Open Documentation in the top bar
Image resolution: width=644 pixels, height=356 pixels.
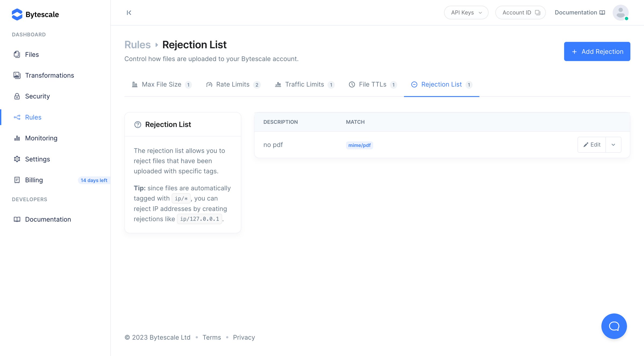pos(580,13)
